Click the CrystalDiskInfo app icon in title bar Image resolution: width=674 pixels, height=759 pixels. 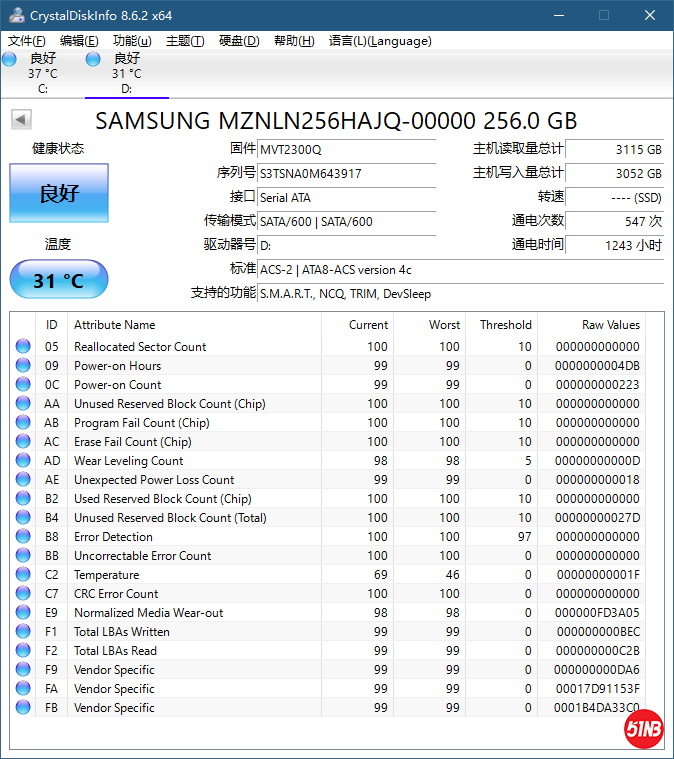[x=15, y=15]
